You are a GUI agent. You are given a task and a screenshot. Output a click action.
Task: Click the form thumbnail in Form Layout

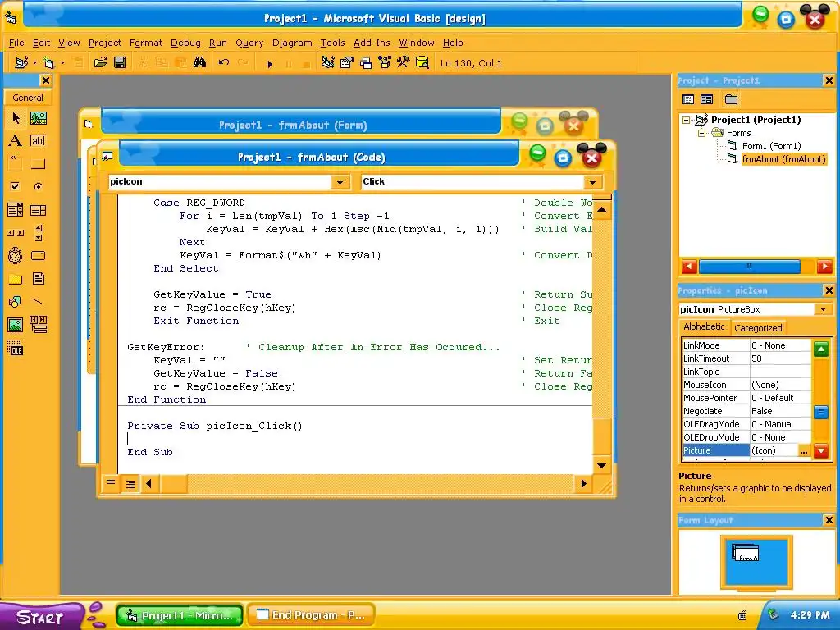pos(745,553)
